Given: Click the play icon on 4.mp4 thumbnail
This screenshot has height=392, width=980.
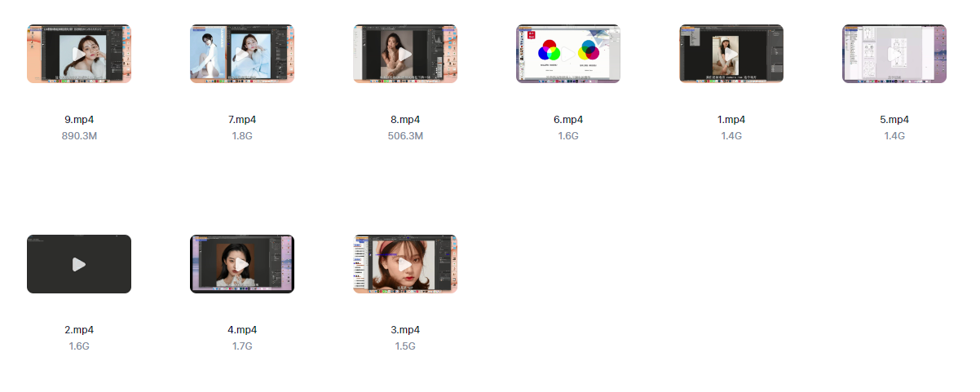Looking at the screenshot, I should [x=242, y=264].
